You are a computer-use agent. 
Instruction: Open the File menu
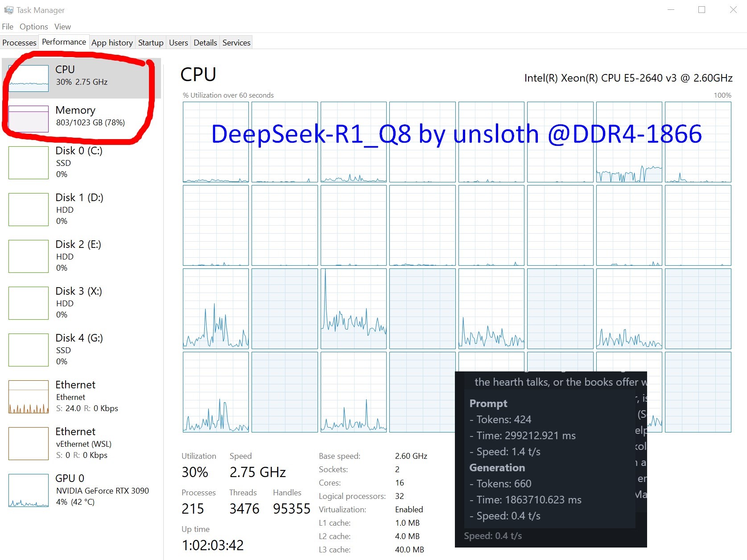point(8,27)
